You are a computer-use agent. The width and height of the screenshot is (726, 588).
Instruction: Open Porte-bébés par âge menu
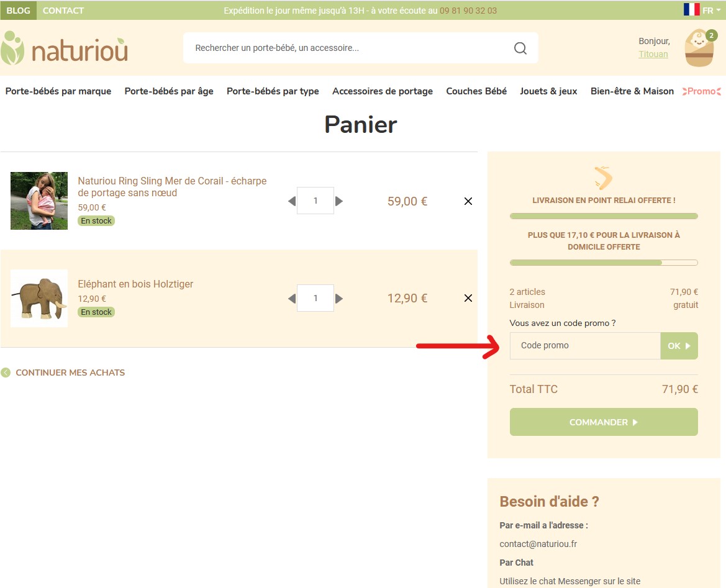click(x=169, y=91)
